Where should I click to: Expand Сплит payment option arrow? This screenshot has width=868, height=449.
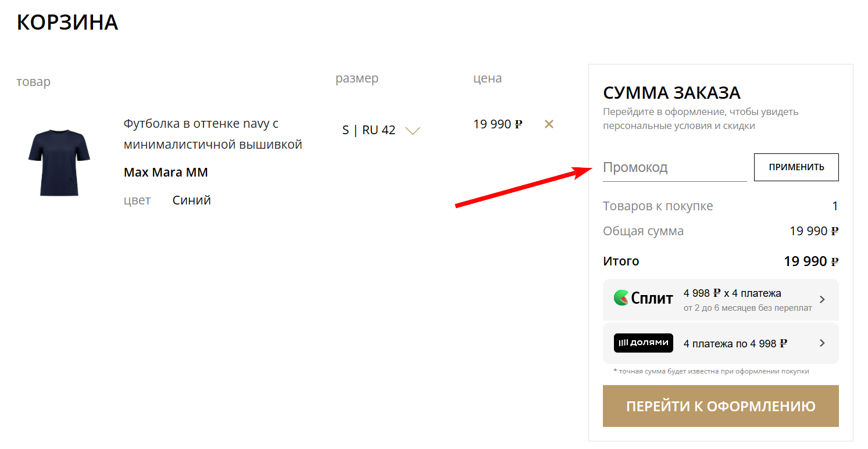click(x=822, y=300)
